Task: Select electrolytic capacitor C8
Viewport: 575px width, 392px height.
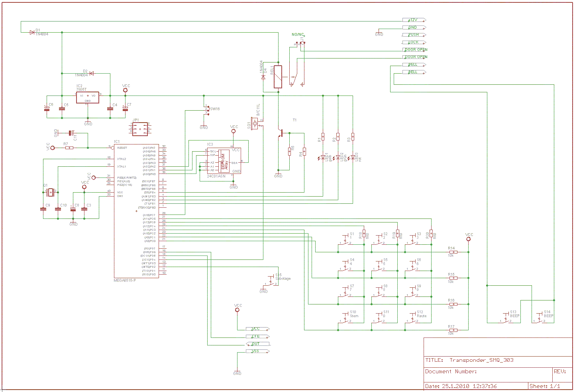Action: click(x=73, y=209)
